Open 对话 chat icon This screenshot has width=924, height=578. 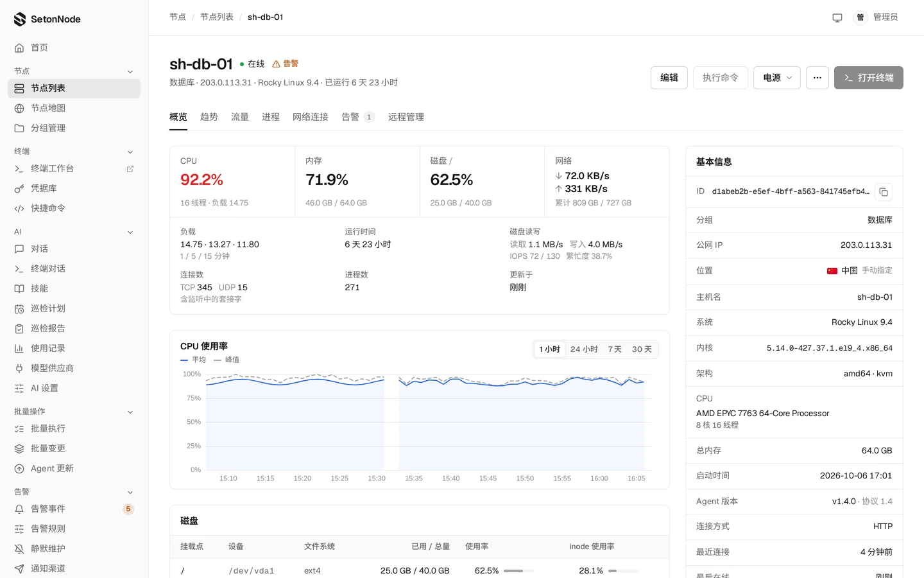[19, 249]
